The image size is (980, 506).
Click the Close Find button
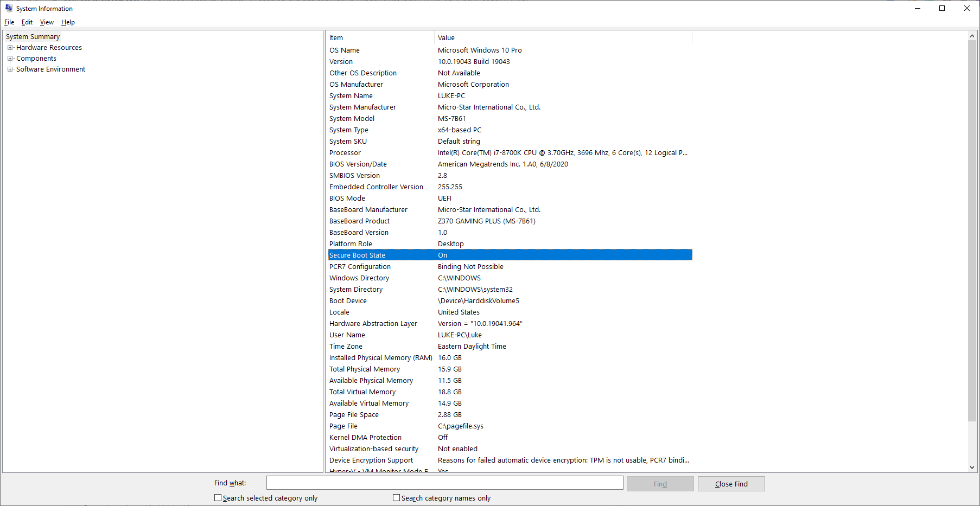tap(731, 484)
